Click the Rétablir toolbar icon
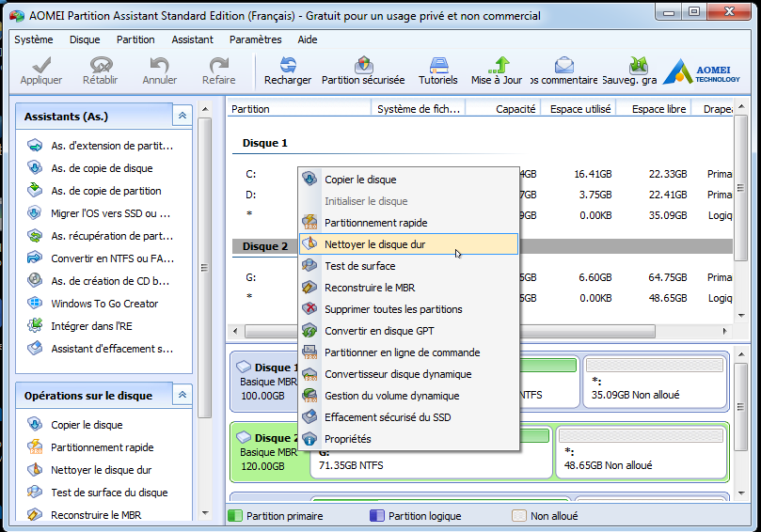761x532 pixels. pyautogui.click(x=101, y=65)
